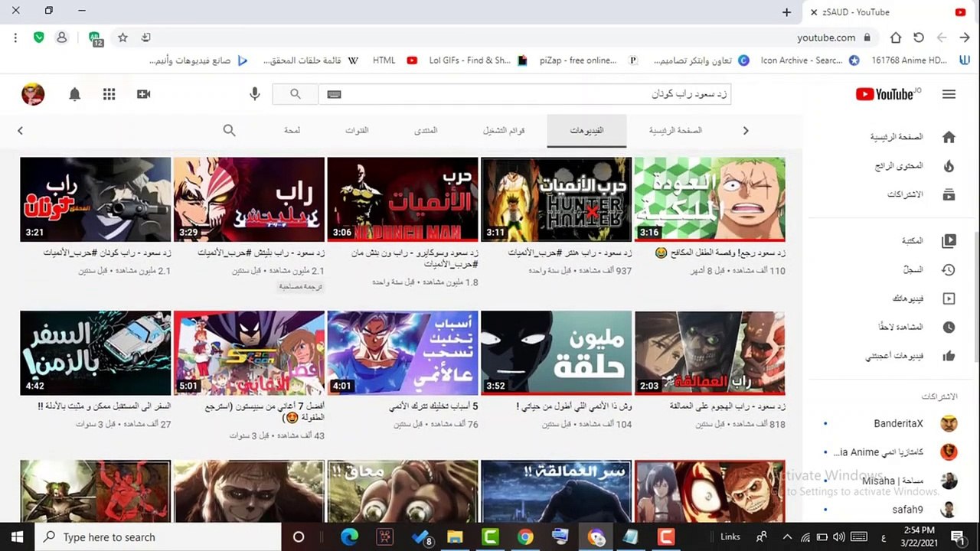The image size is (980, 551).
Task: Open Microsoft Edge from the taskbar
Action: click(x=349, y=537)
